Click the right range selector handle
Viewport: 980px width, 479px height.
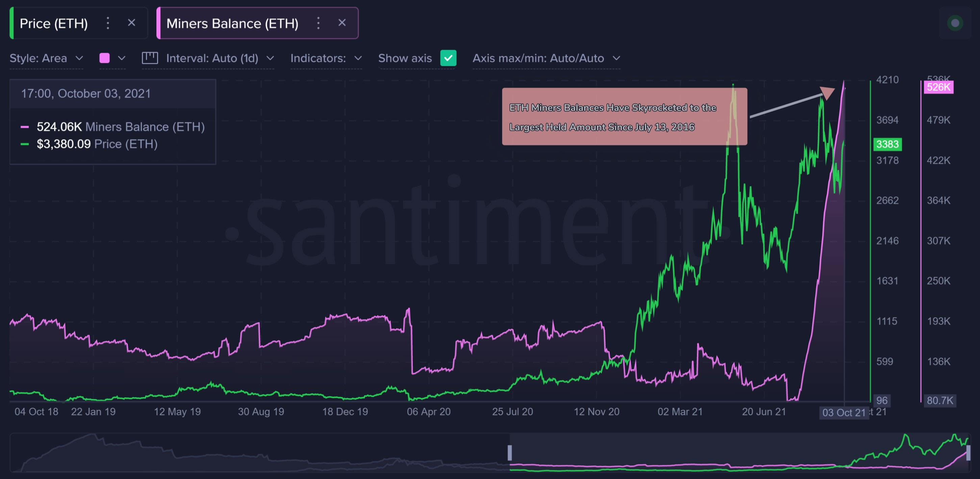[x=968, y=452]
